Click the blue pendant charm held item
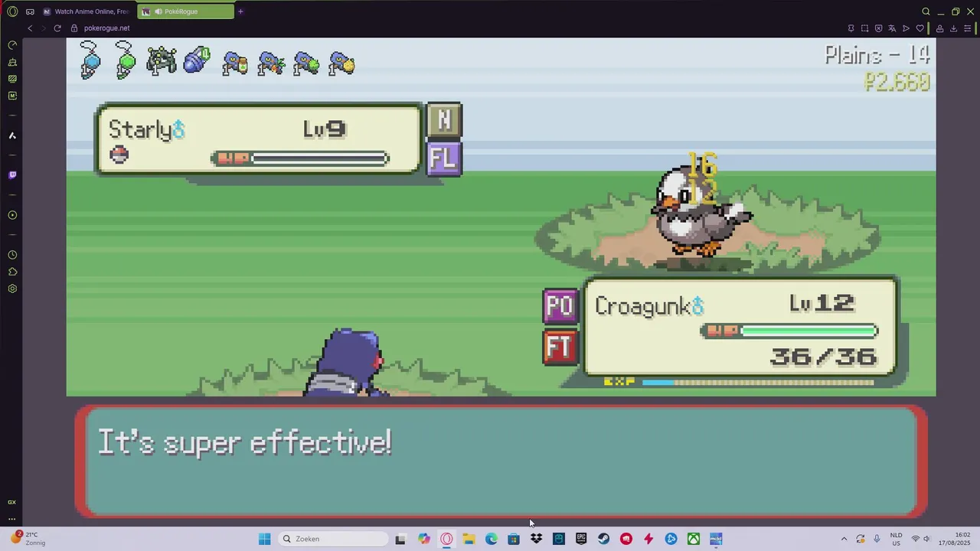 pos(90,60)
